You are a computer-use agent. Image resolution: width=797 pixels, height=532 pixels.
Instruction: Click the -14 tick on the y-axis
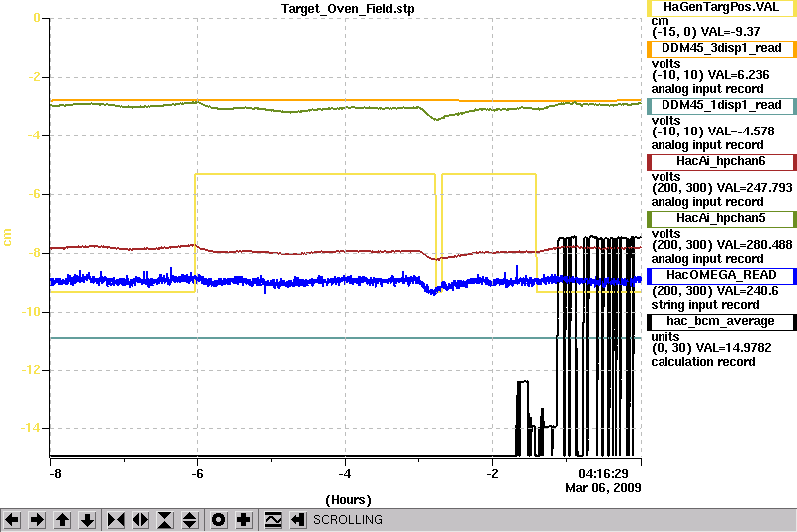30,428
